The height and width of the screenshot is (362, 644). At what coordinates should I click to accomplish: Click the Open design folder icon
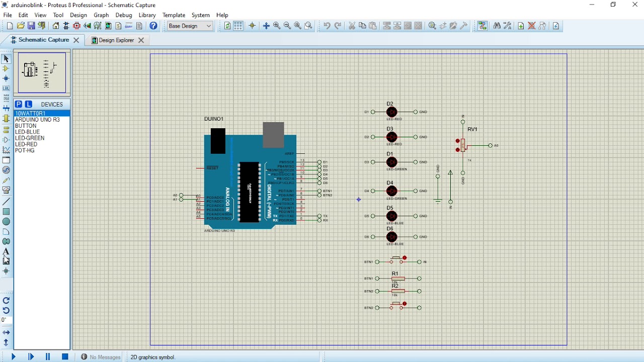coord(21,26)
